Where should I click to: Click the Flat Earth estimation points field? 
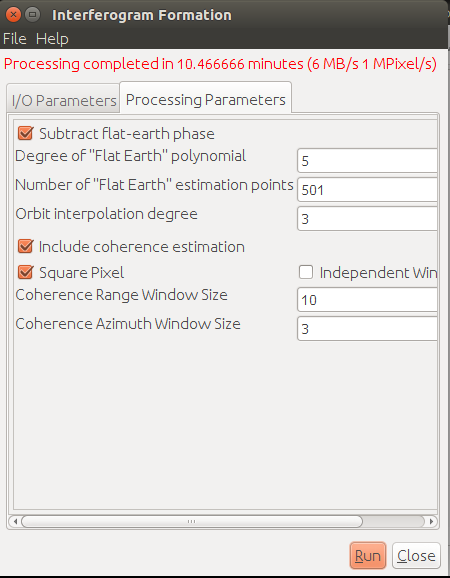367,189
